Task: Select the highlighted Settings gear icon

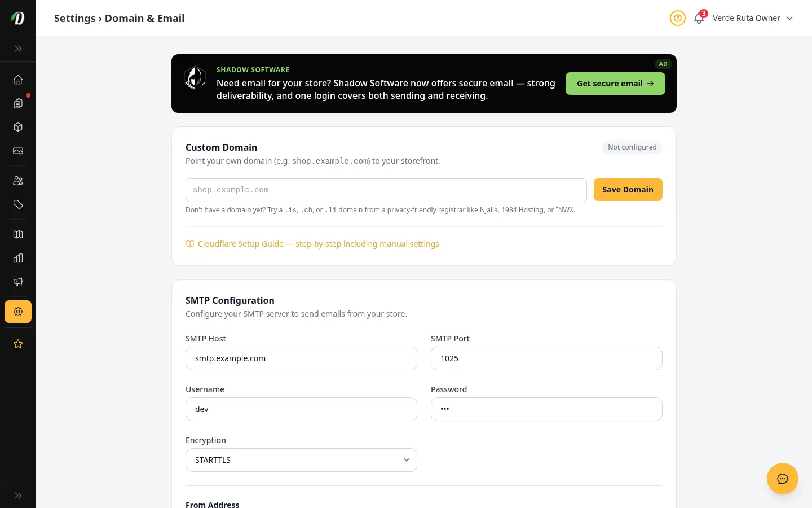Action: click(x=18, y=312)
